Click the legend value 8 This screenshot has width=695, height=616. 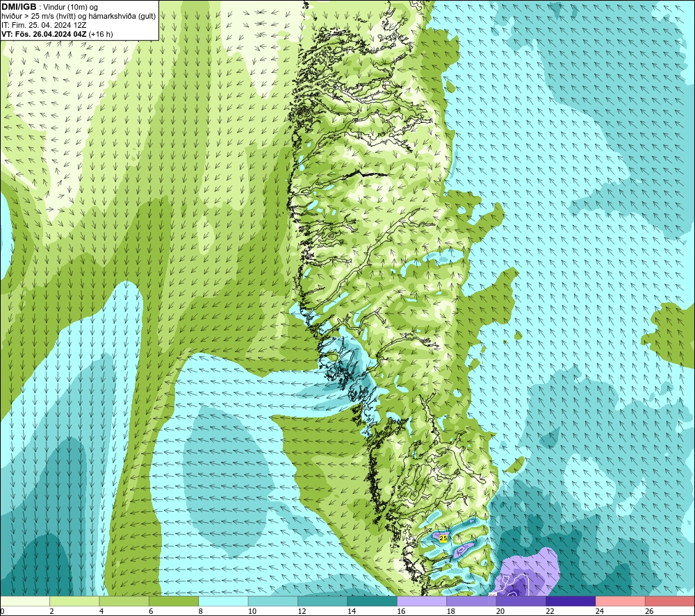[201, 611]
